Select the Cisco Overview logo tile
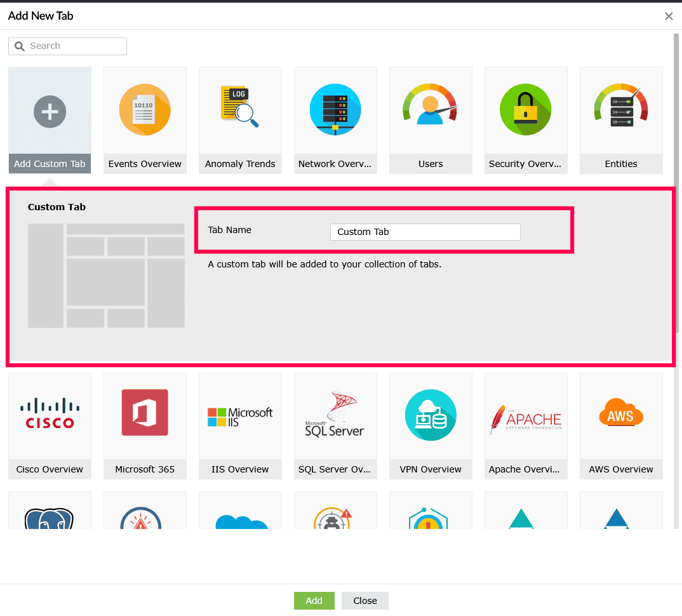682x616 pixels. click(x=50, y=413)
